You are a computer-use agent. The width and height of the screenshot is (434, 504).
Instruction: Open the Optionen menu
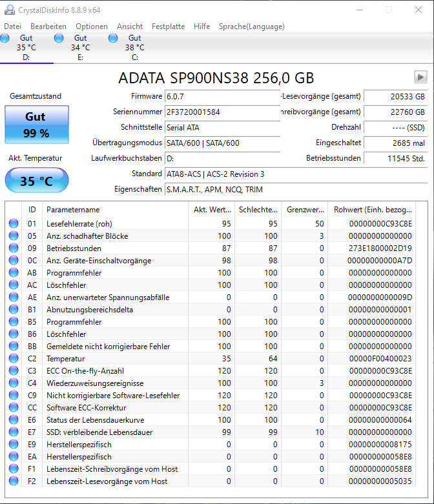click(x=92, y=26)
